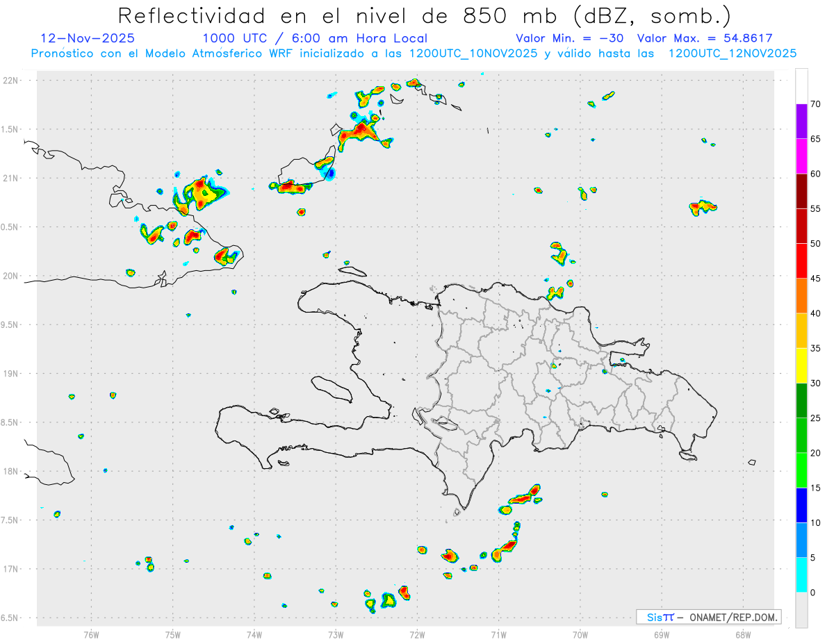Screen dimensions: 834x644
Task: Click the orange 40–45 dBZ colorbar segment
Action: point(801,296)
